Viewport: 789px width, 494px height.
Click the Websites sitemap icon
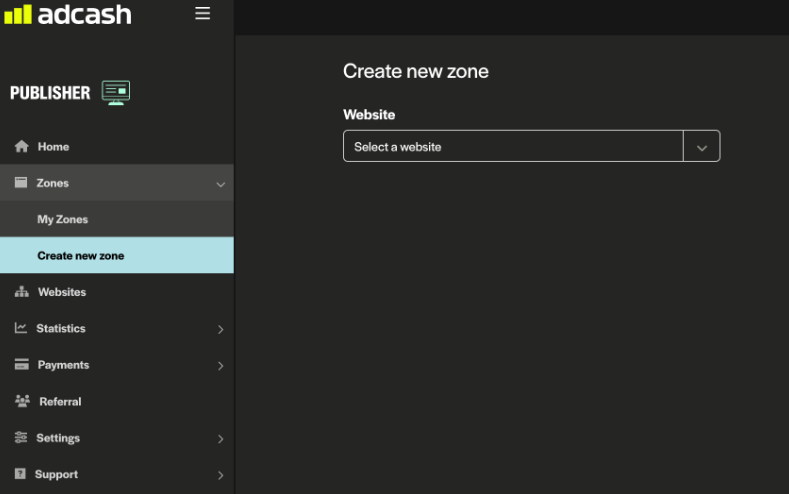[21, 292]
